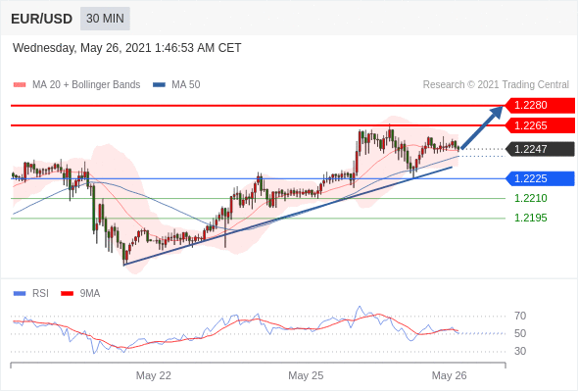
Task: Click the May 25 time axis label
Action: (x=306, y=375)
